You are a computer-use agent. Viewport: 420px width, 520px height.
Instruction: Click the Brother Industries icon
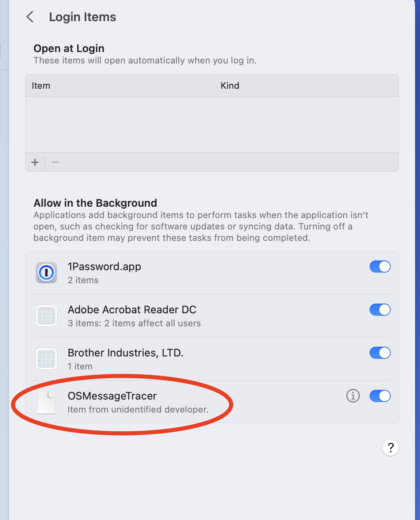(46, 359)
